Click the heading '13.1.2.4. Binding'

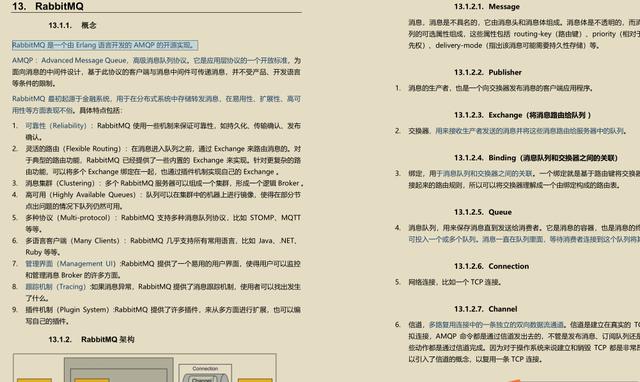(x=536, y=158)
